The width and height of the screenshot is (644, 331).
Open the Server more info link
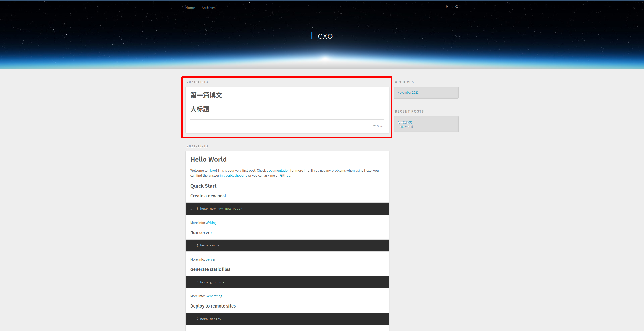(x=211, y=259)
